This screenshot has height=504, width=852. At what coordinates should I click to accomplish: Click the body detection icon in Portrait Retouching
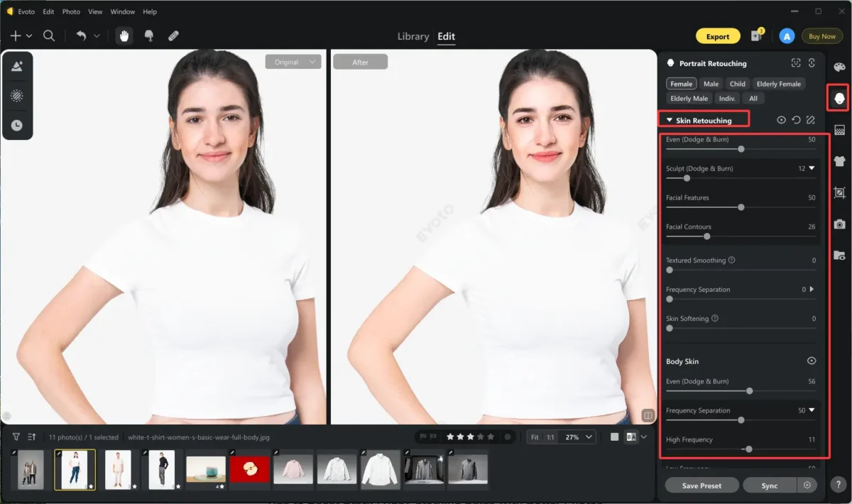(811, 63)
